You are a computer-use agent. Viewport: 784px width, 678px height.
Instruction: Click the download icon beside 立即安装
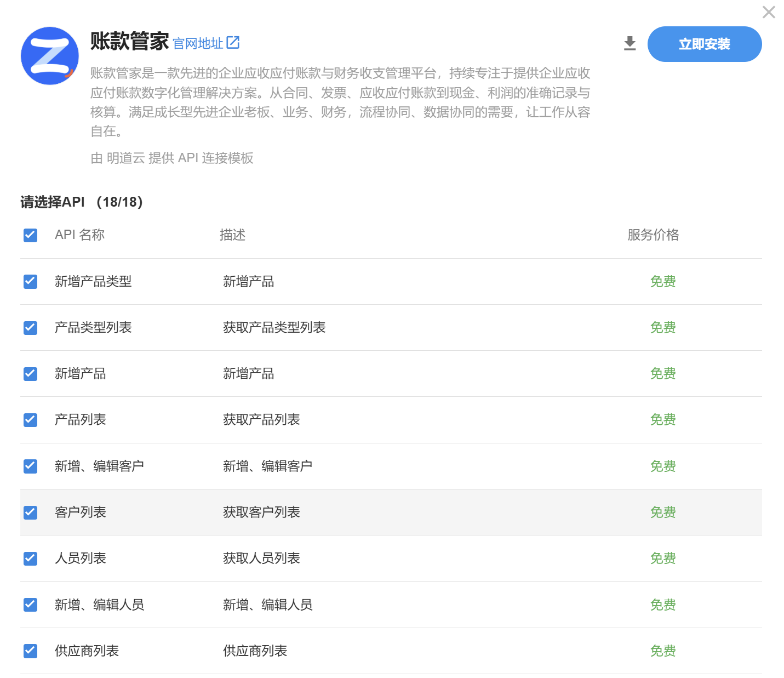tap(630, 44)
